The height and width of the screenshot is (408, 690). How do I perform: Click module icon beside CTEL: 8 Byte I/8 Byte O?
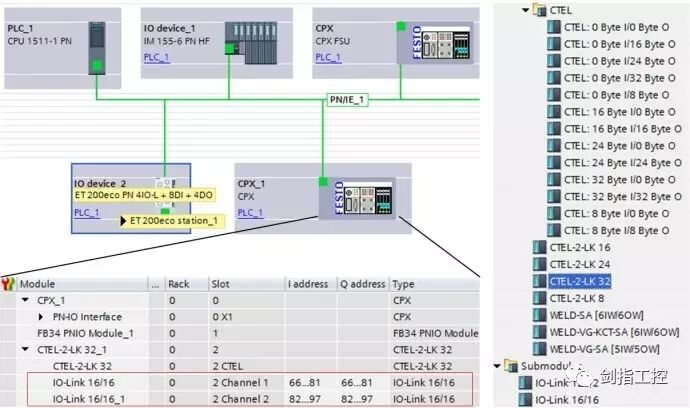[x=554, y=230]
